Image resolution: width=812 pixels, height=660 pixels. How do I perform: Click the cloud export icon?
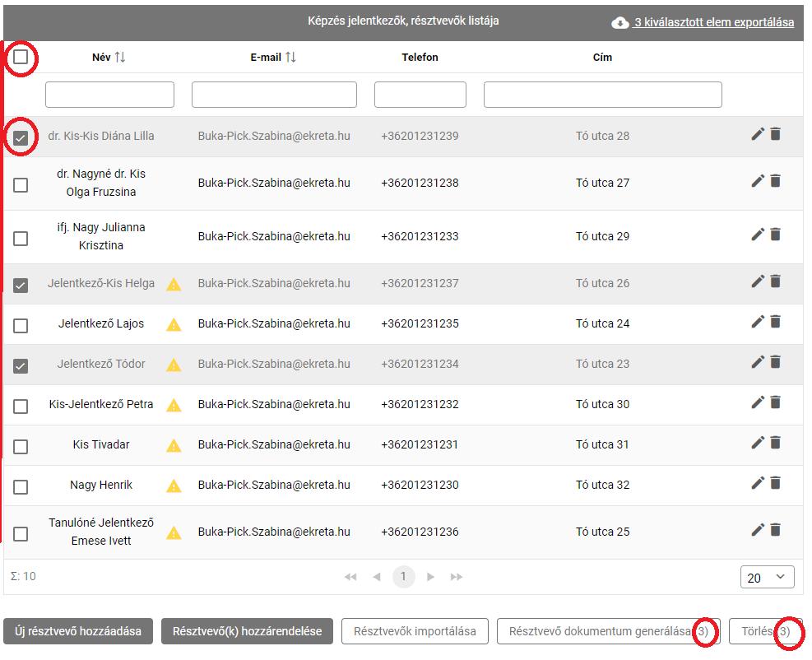pos(619,23)
